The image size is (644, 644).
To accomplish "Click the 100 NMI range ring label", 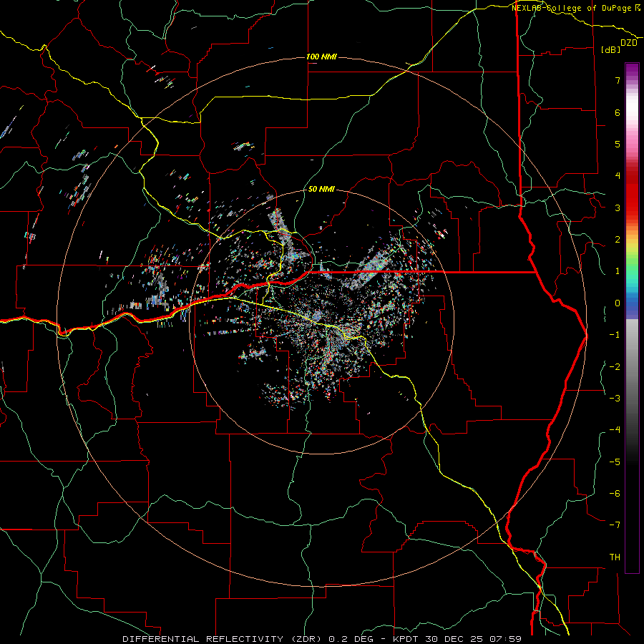I will coord(321,57).
